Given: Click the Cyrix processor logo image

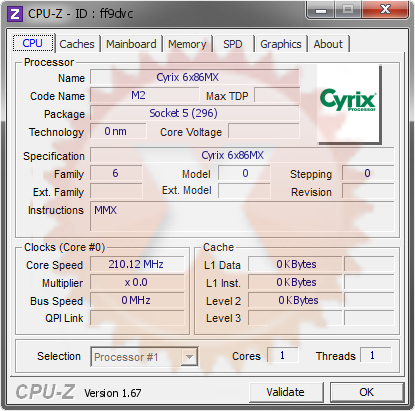Looking at the screenshot, I should [349, 104].
